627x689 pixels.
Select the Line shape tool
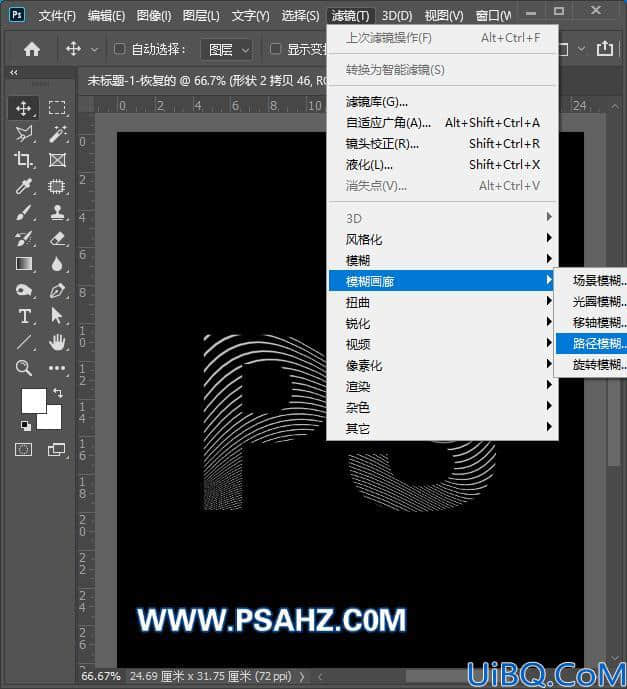point(24,342)
